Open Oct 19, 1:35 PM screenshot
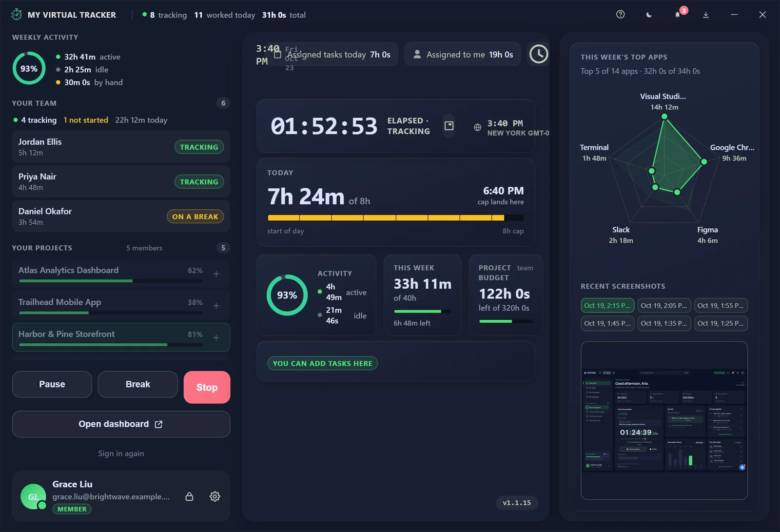 pyautogui.click(x=664, y=323)
